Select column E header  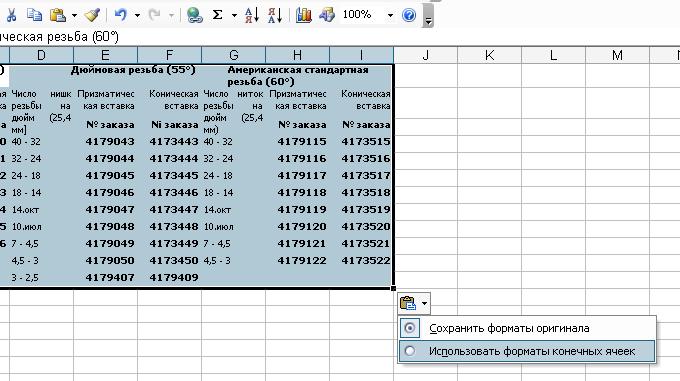(105, 55)
